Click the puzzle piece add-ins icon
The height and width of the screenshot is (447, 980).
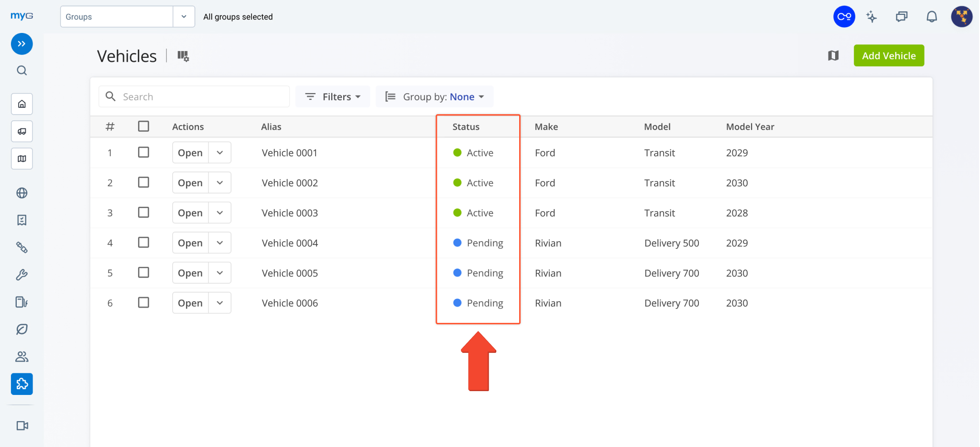[22, 384]
